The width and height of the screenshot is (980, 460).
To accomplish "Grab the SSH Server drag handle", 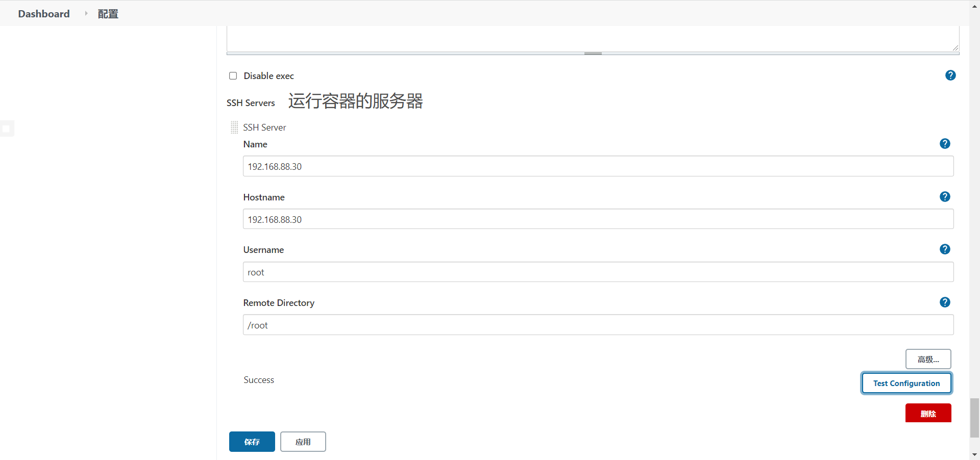I will (x=234, y=127).
